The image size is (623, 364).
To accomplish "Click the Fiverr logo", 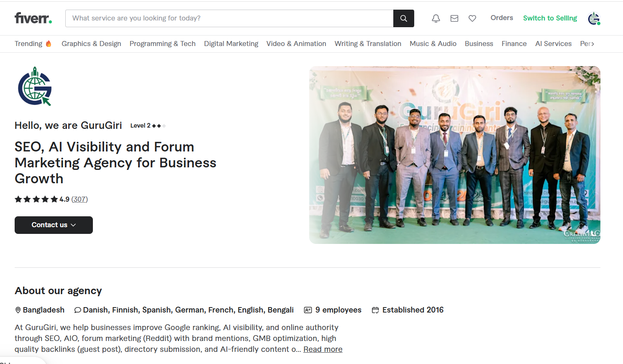I will click(x=33, y=18).
